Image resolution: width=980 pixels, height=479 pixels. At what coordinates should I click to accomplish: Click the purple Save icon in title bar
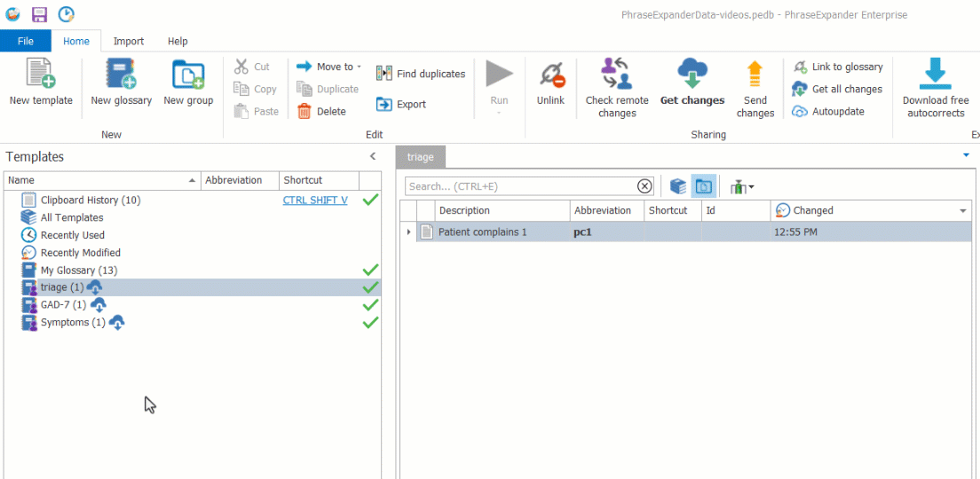tap(39, 14)
